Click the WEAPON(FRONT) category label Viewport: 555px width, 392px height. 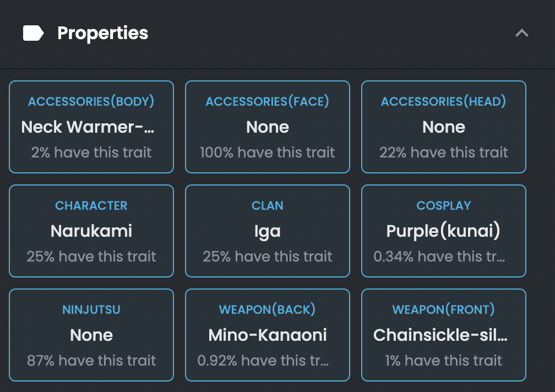[443, 309]
